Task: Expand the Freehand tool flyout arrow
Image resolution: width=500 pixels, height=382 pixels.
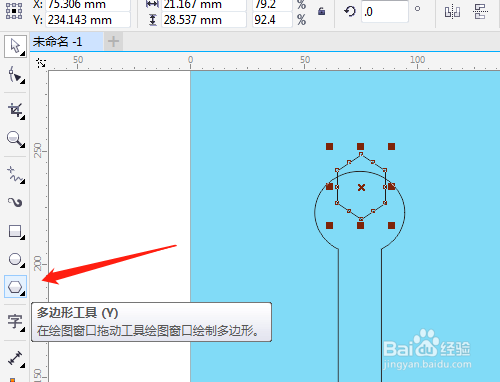Action: coord(23,181)
